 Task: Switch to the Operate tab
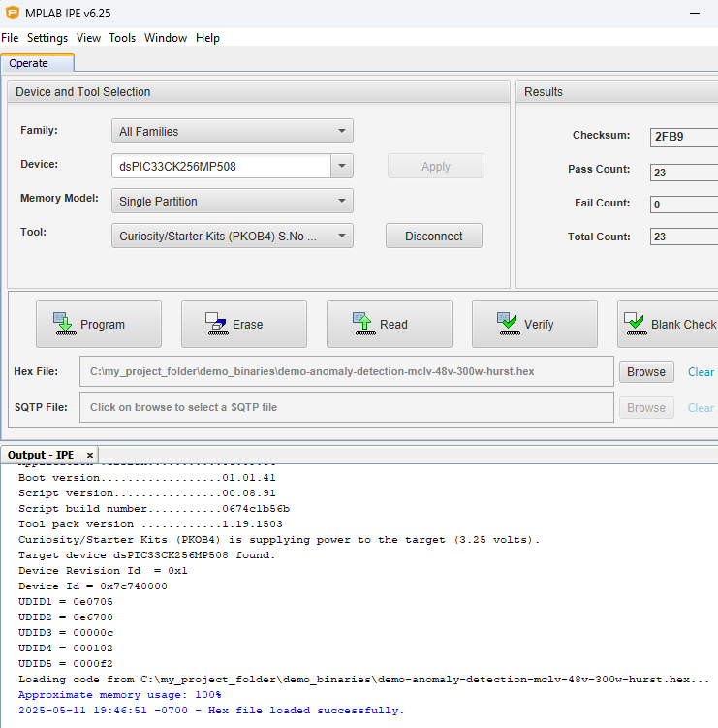pyautogui.click(x=29, y=63)
